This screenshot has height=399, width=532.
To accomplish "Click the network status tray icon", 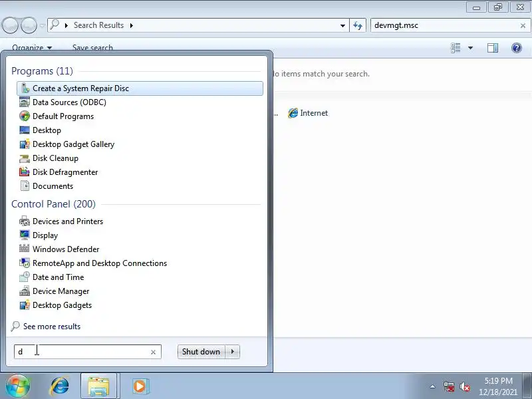I will coord(448,386).
